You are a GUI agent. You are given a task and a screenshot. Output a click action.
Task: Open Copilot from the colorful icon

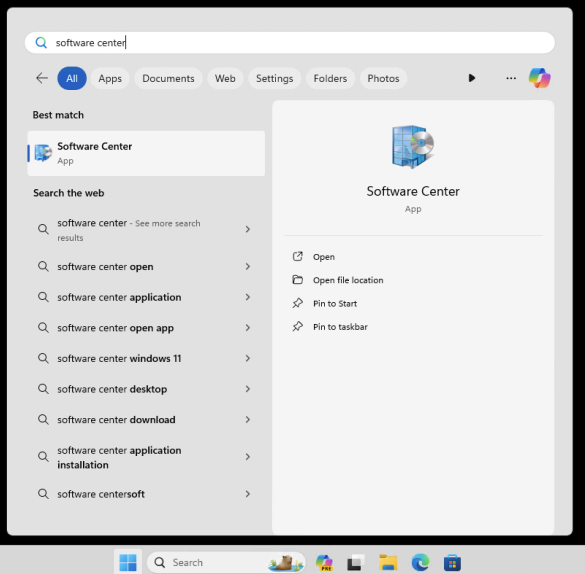(x=539, y=78)
